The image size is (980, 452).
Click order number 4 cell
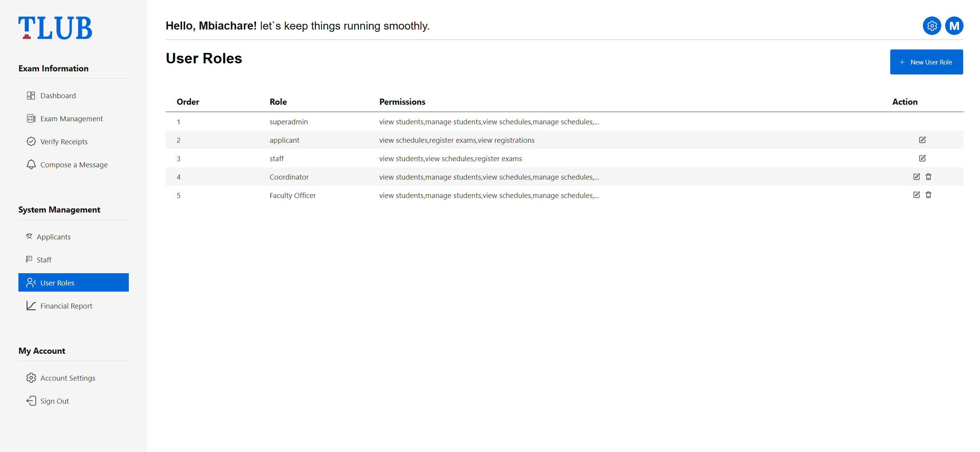(x=178, y=177)
